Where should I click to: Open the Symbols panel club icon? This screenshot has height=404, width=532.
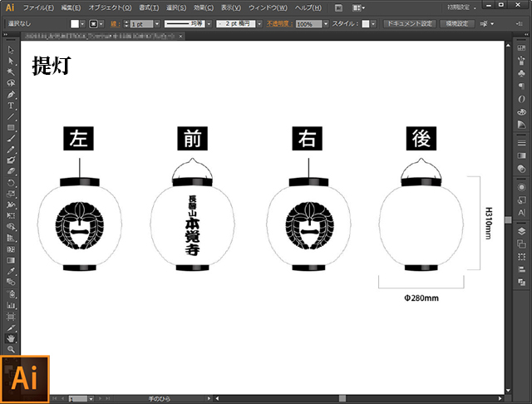click(521, 73)
